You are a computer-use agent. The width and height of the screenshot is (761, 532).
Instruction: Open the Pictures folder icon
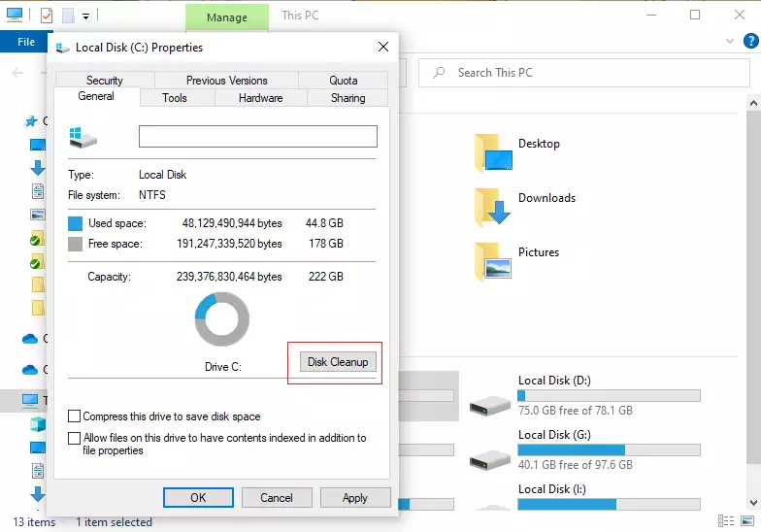[493, 262]
